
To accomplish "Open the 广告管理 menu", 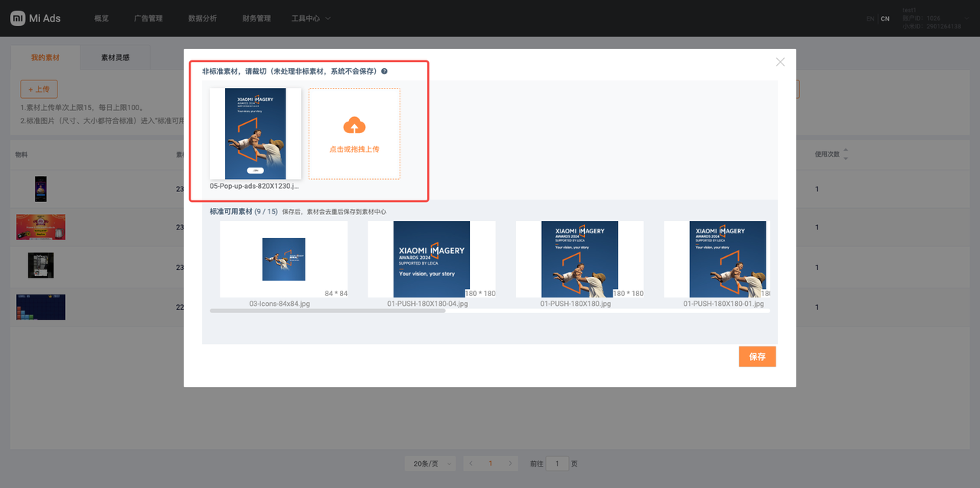I will [x=148, y=18].
